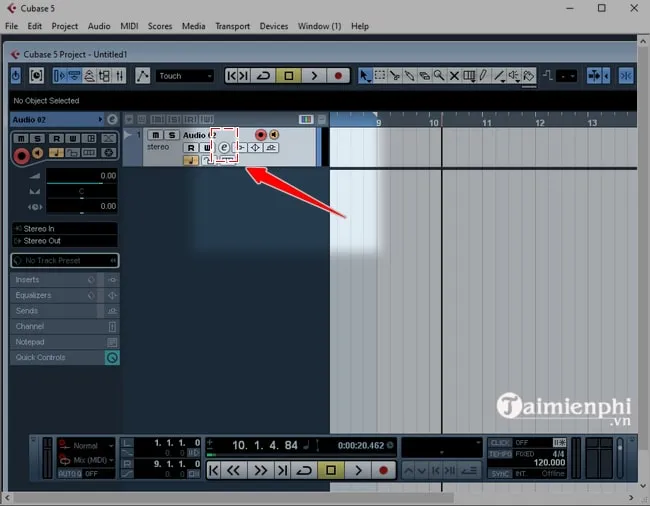Click Record in the bottom transport panel
The height and width of the screenshot is (506, 650).
tap(383, 470)
